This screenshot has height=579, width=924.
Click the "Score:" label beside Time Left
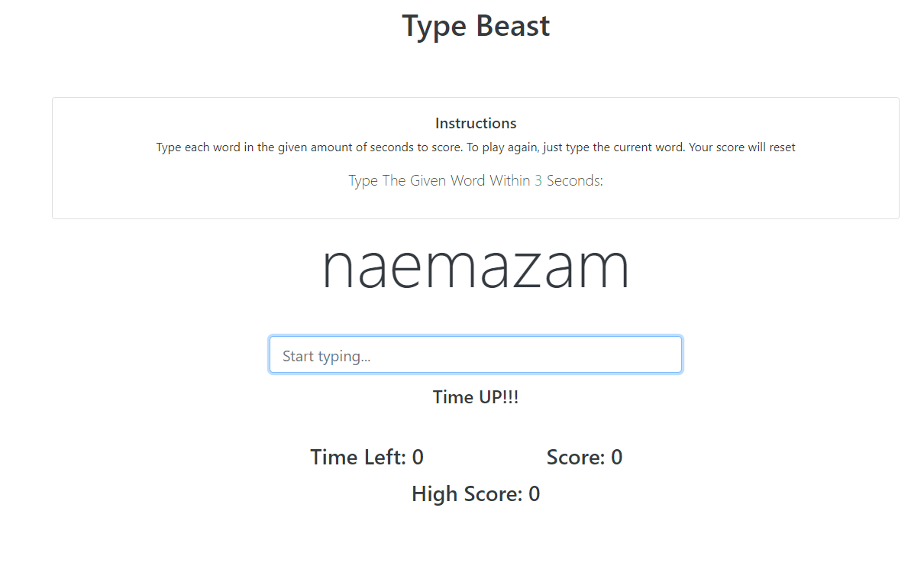(575, 458)
